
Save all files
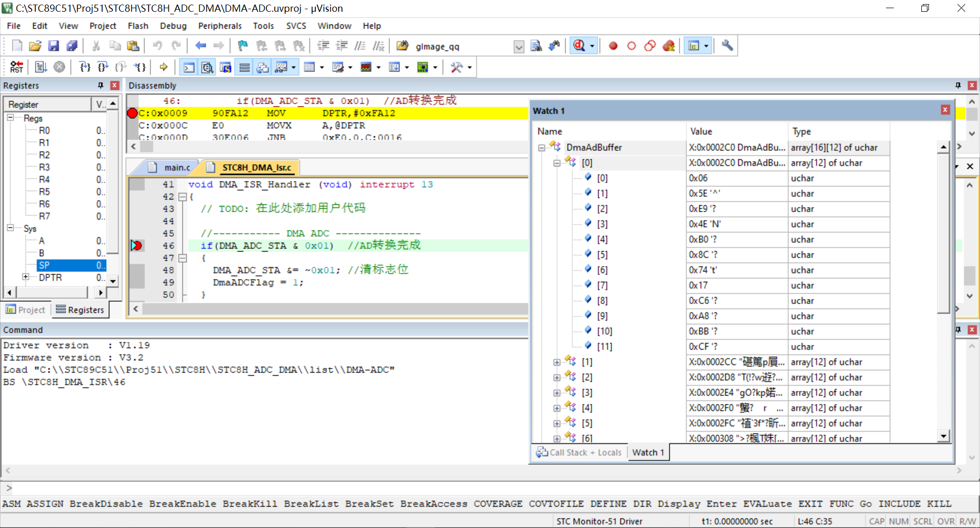click(x=72, y=46)
